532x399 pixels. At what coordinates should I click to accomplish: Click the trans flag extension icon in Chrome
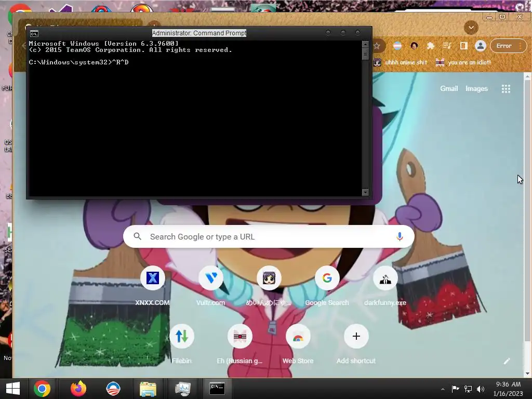click(397, 46)
